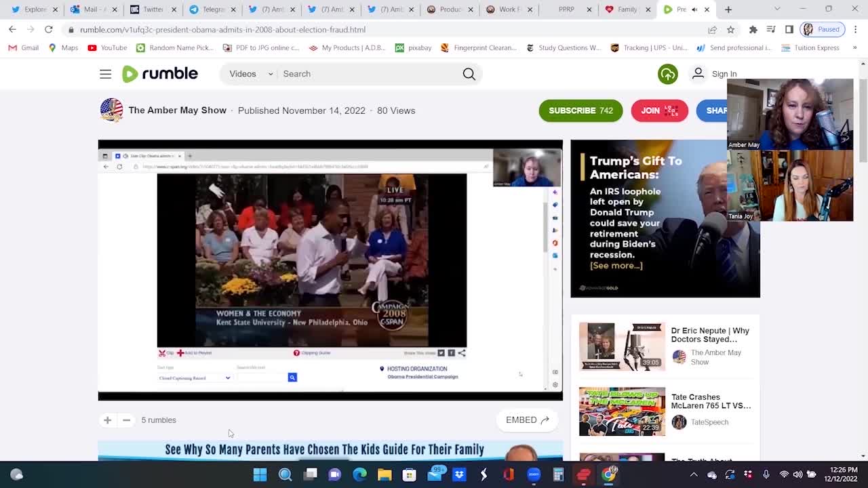Click the green upload icon

[x=668, y=74]
